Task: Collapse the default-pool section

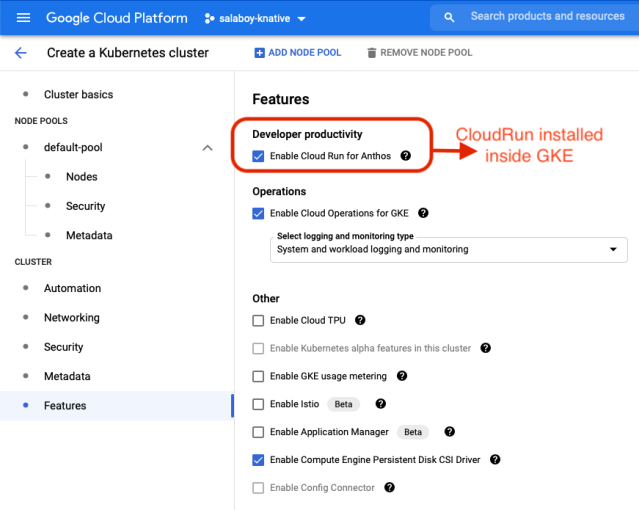Action: coord(207,148)
